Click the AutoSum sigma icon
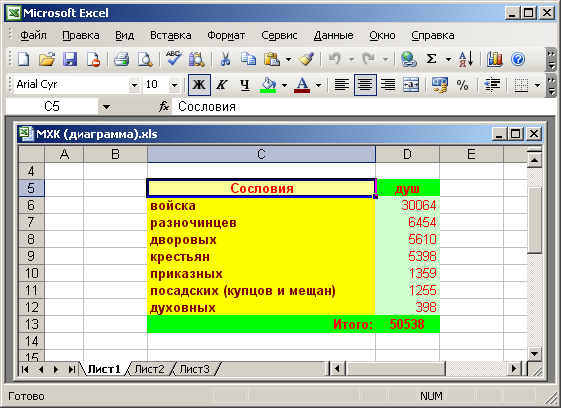Viewport: 561px width, 408px height. tap(431, 59)
